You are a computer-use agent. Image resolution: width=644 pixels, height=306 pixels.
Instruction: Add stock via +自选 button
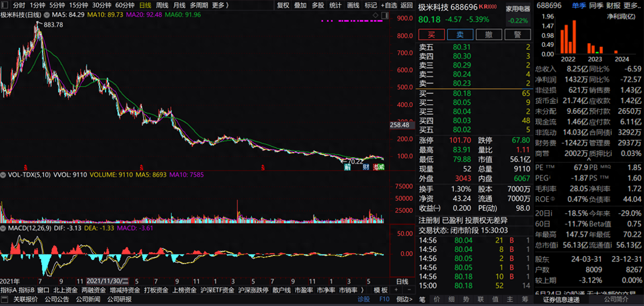click(x=389, y=5)
